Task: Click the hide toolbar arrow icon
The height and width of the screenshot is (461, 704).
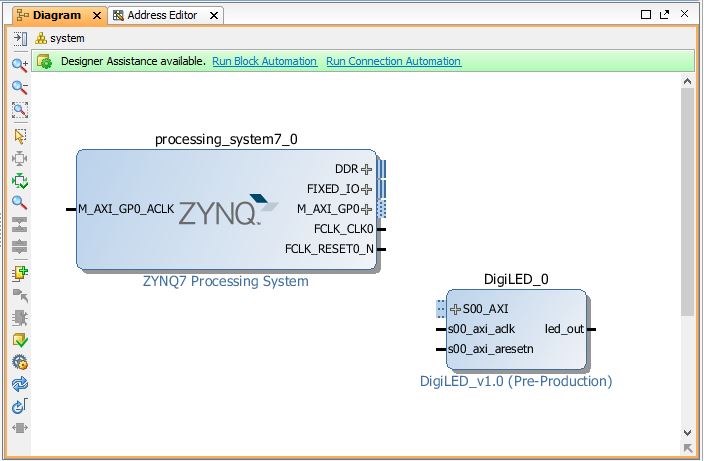Action: coord(20,39)
